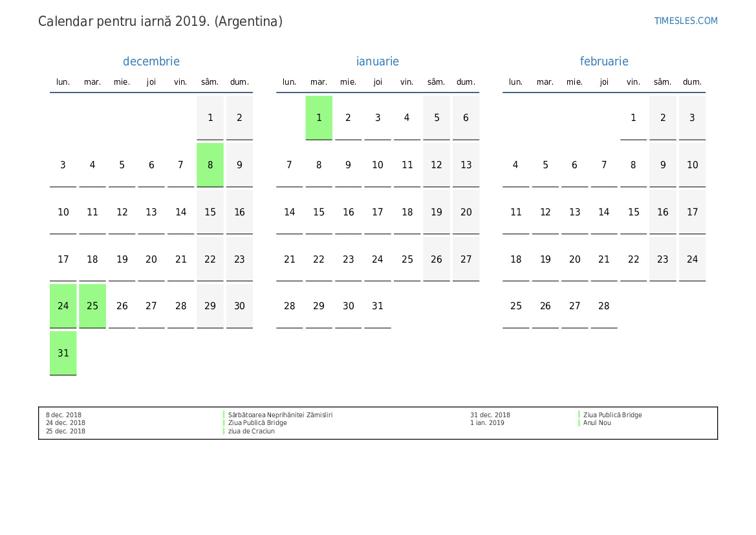Select December 25 highlighted day
This screenshot has height=535, width=756.
[x=92, y=307]
